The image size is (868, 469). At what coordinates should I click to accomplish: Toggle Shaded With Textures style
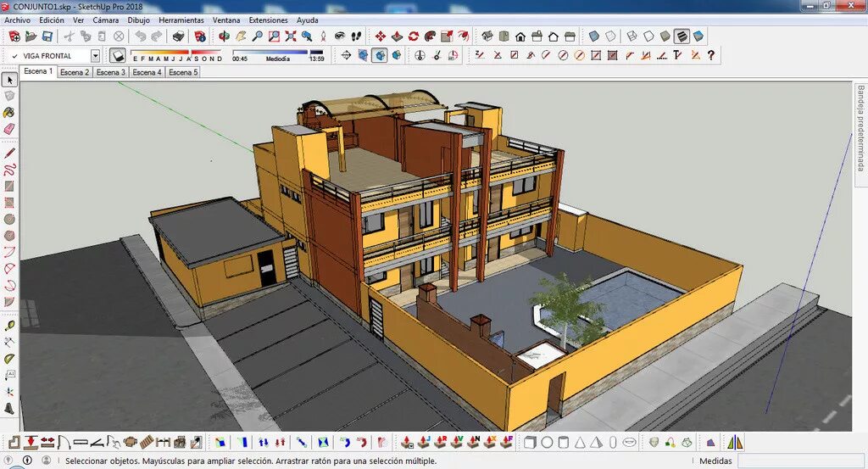(x=682, y=36)
